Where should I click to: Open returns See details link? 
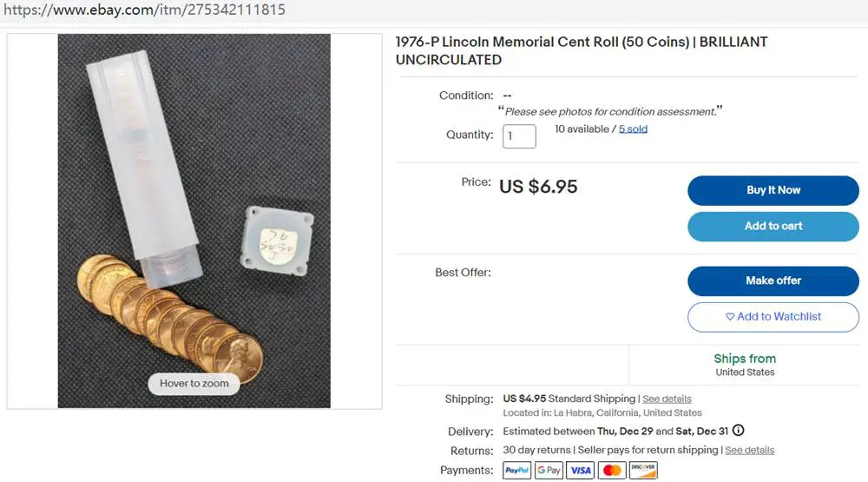(750, 451)
